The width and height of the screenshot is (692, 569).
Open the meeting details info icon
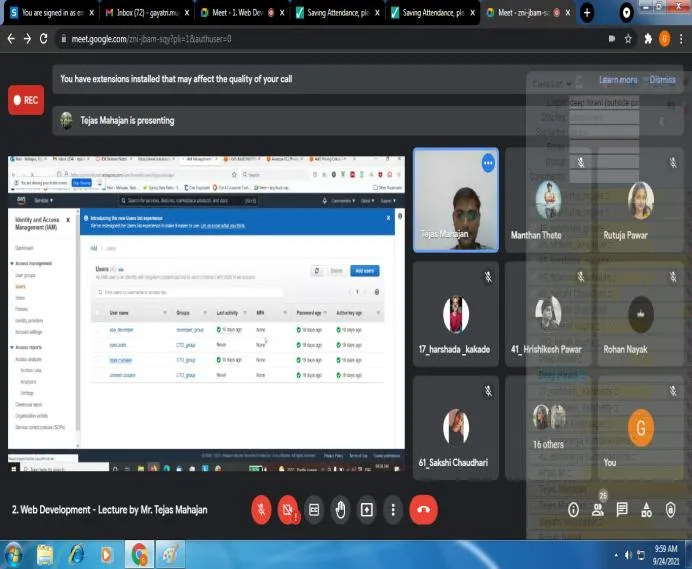coord(573,510)
